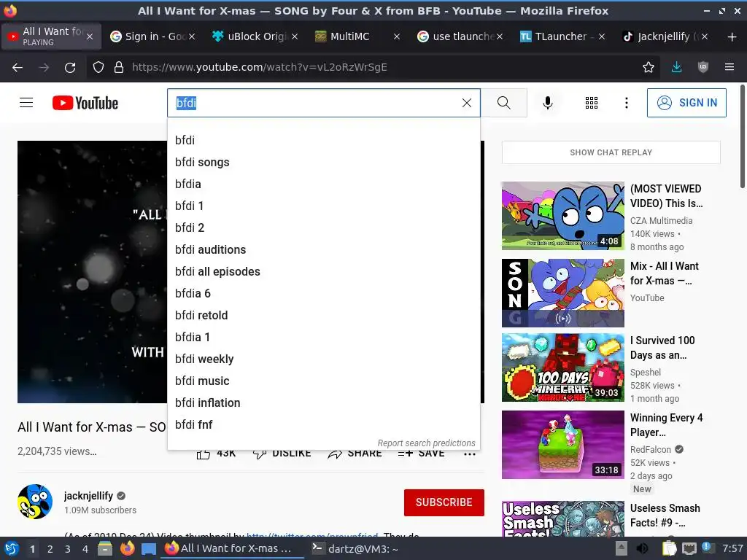
Task: Launch Firefox from the taskbar launcher
Action: click(x=127, y=549)
